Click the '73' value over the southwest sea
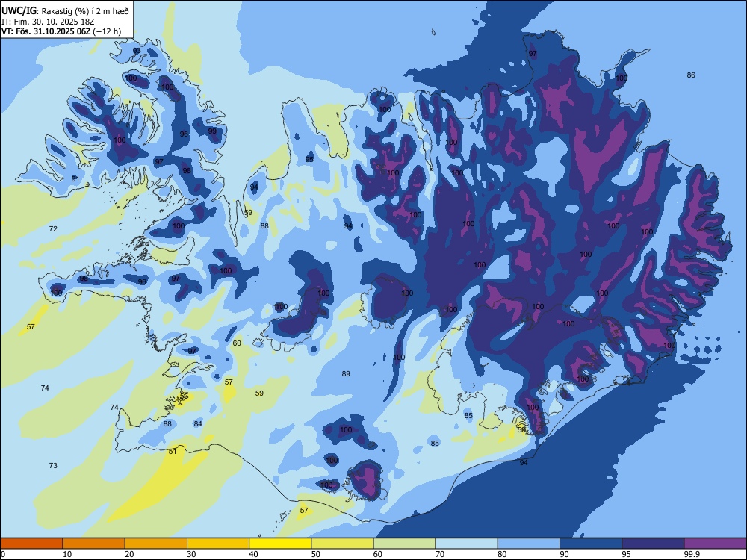Viewport: 747px width, 560px height. (x=53, y=465)
